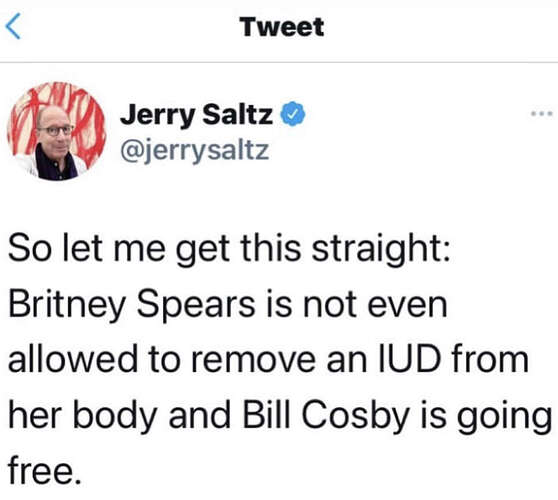Click the blue verified checkmark badge

[x=293, y=114]
